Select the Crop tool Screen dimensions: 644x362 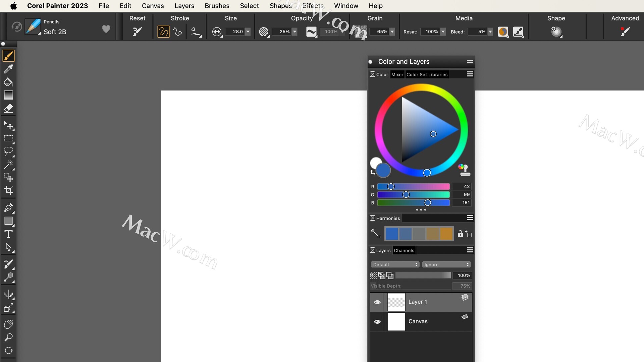(8, 190)
